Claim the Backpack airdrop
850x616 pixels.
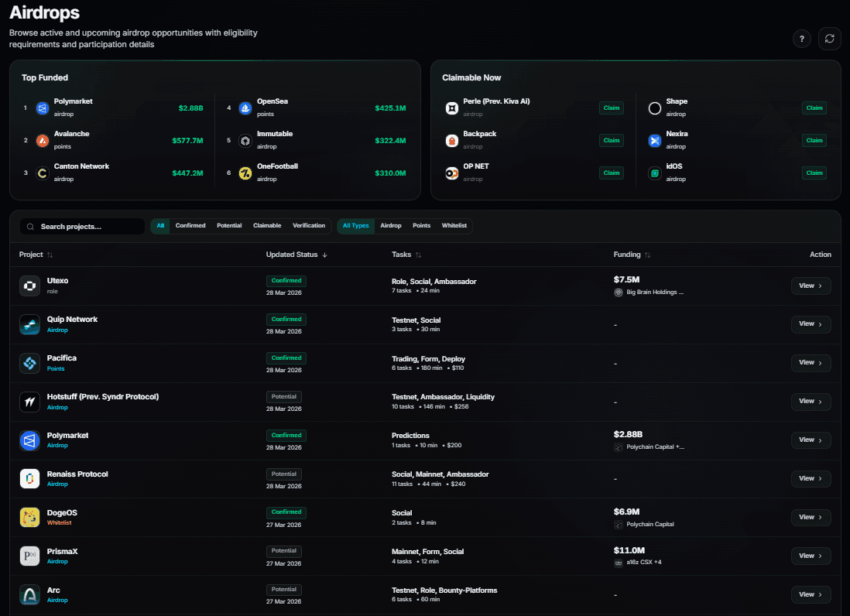point(612,141)
